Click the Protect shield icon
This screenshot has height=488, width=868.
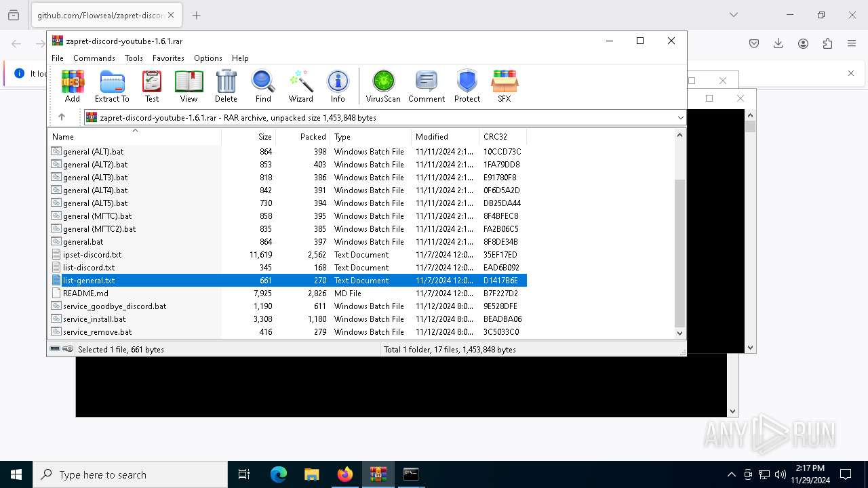pos(467,86)
